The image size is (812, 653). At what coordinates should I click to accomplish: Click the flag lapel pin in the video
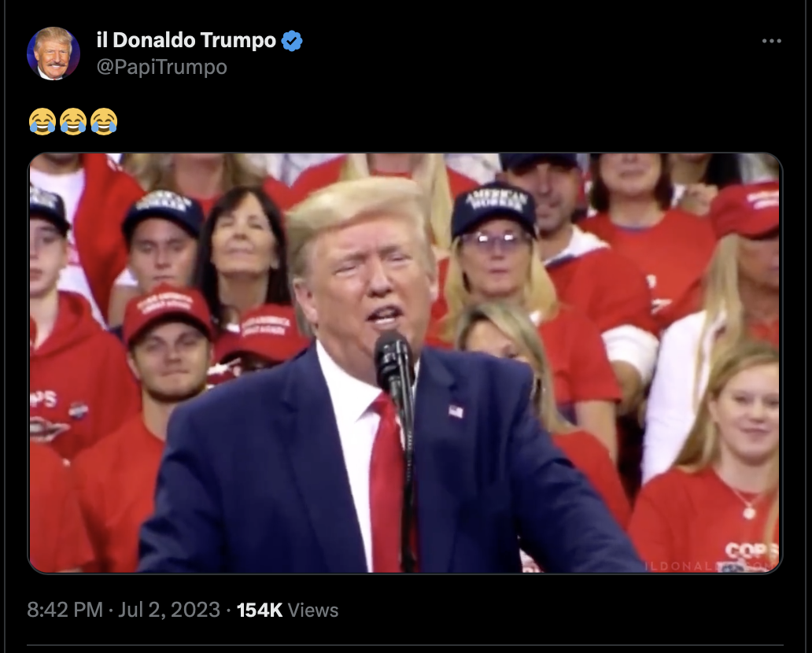click(x=456, y=411)
